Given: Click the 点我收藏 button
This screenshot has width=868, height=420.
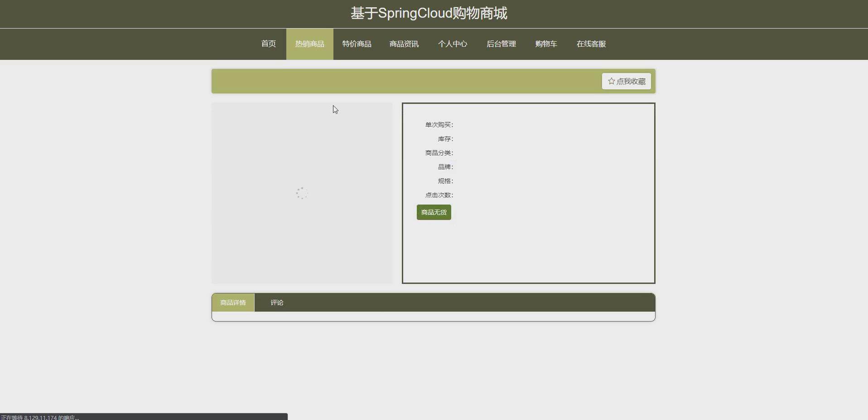Looking at the screenshot, I should pos(627,81).
